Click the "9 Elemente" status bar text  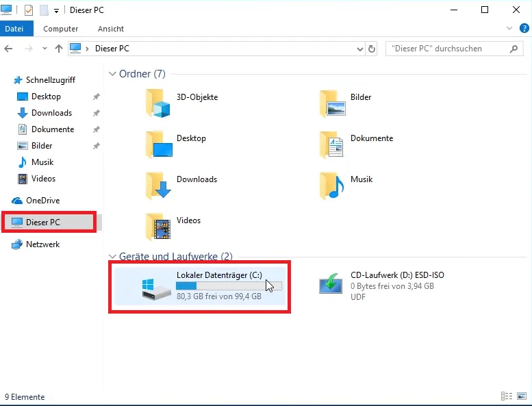(25, 397)
